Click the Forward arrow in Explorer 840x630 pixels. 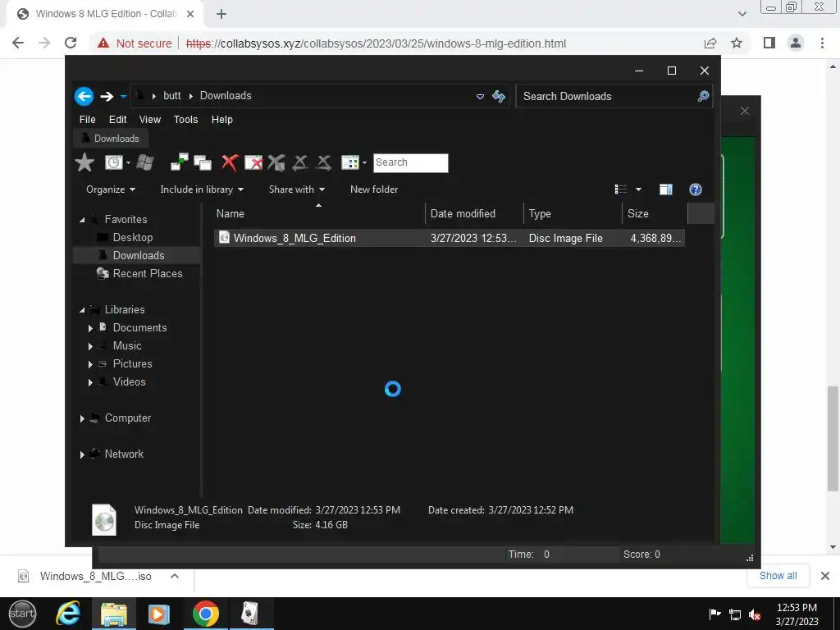pyautogui.click(x=107, y=97)
